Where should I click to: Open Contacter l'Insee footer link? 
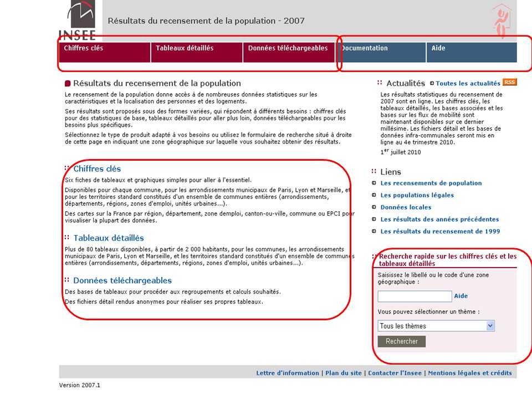[395, 373]
